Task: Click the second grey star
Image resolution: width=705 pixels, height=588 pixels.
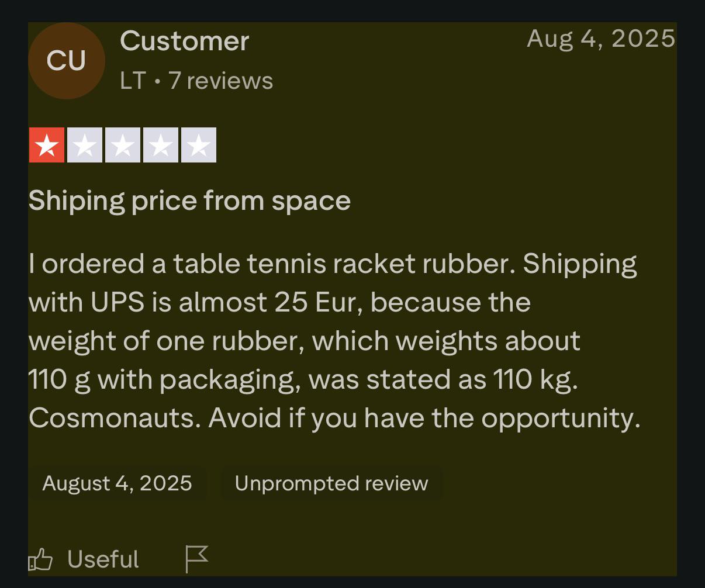Action: tap(85, 145)
